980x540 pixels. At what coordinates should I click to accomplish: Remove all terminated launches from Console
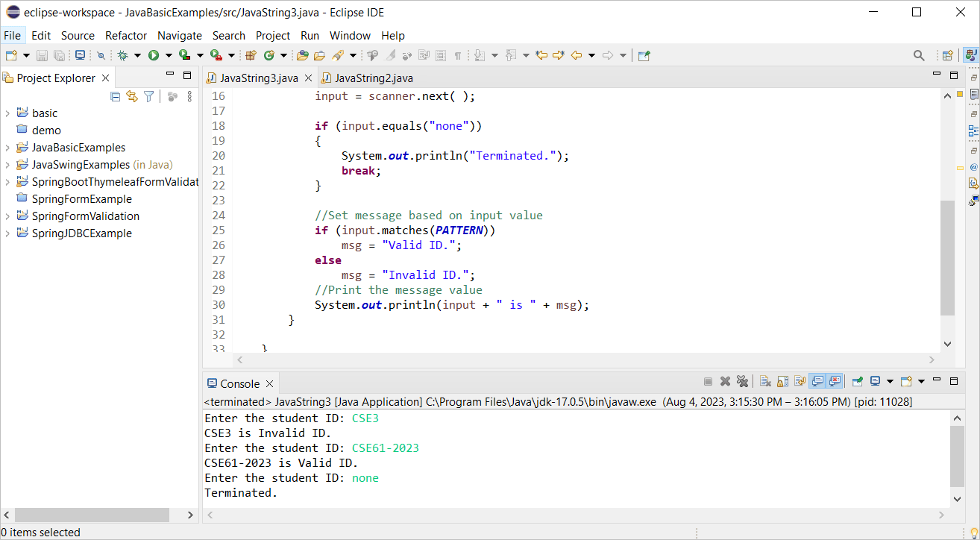[743, 380]
